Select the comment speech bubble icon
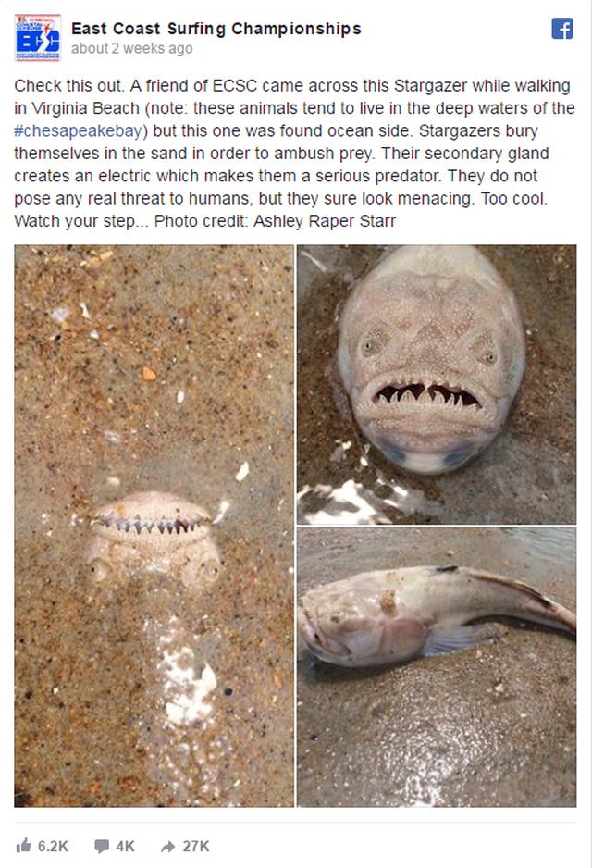This screenshot has width=592, height=868. click(x=102, y=846)
